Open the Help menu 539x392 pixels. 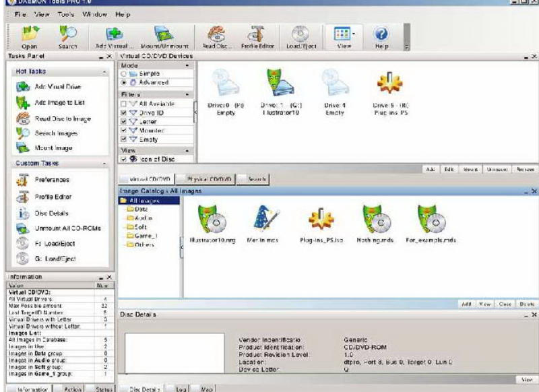[123, 14]
